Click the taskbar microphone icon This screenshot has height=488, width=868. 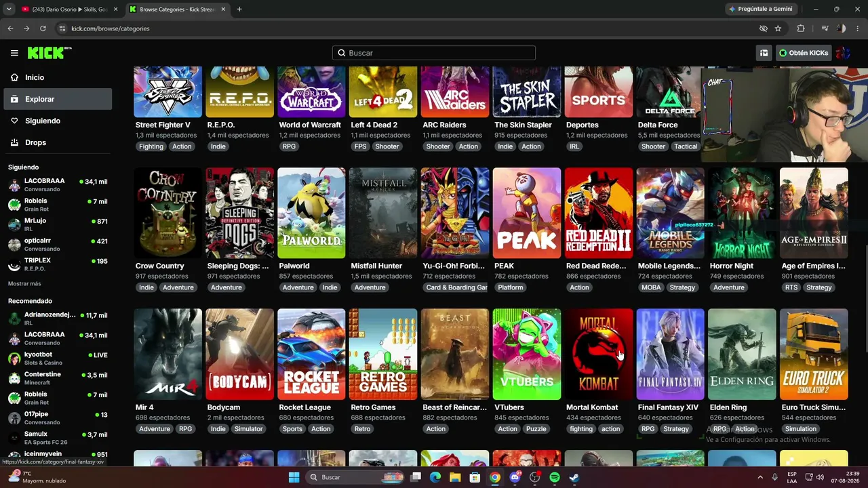click(774, 477)
